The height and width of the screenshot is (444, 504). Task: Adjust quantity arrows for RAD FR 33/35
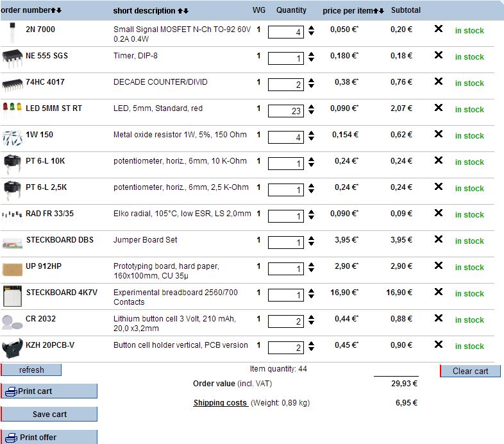[312, 215]
